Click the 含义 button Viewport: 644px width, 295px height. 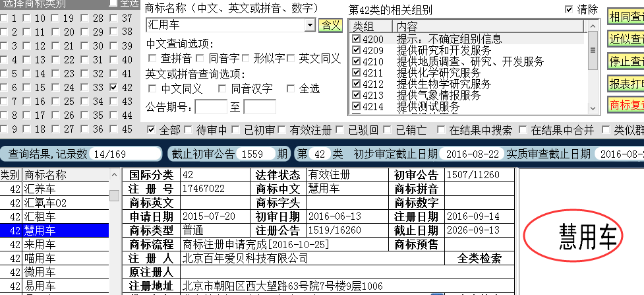(x=331, y=25)
